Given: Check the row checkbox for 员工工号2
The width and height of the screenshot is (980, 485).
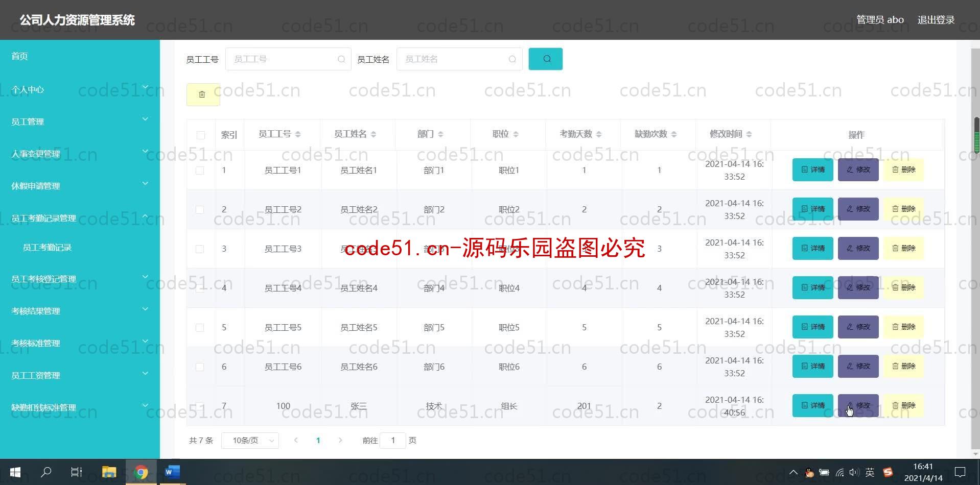Looking at the screenshot, I should [200, 210].
